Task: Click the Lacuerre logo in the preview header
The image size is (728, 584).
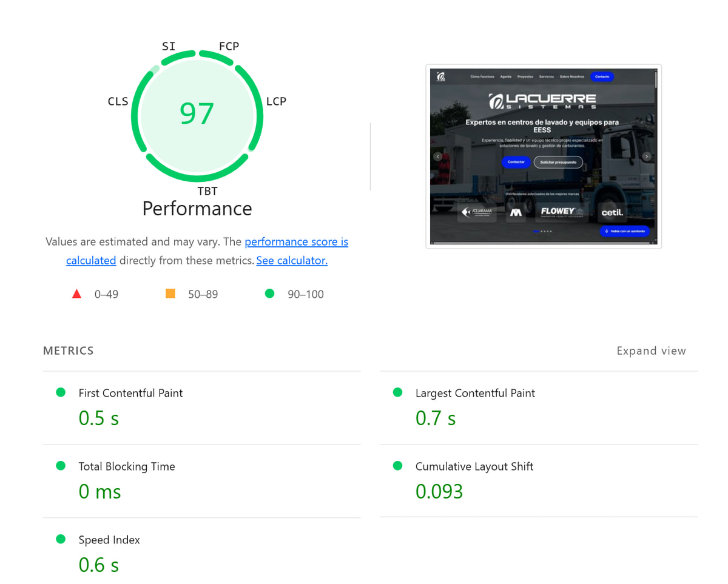Action: [440, 76]
